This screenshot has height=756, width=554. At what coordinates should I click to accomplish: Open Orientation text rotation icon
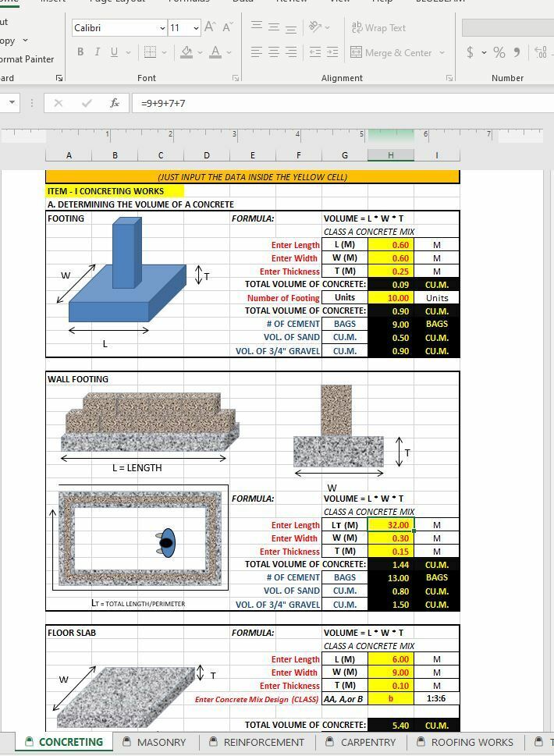tap(315, 27)
